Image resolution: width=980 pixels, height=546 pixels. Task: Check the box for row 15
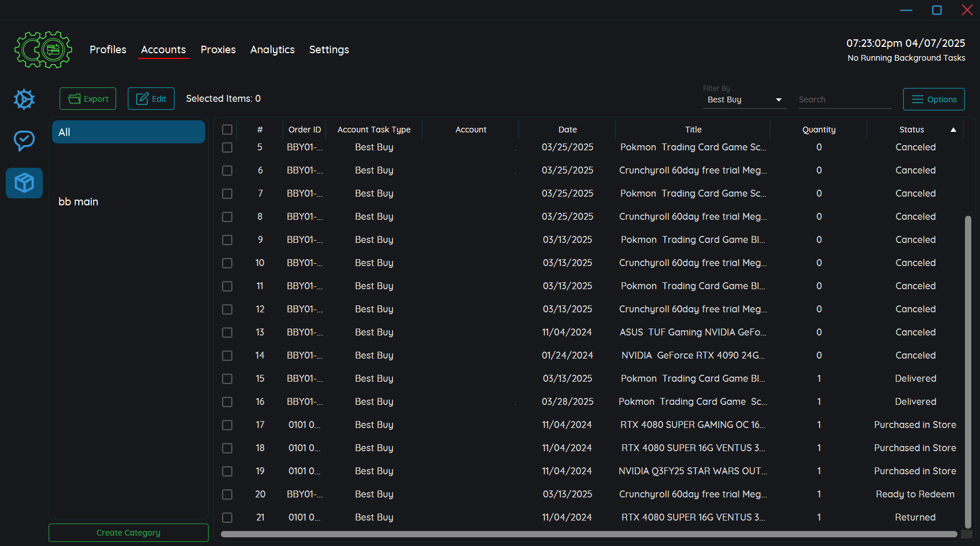[227, 379]
